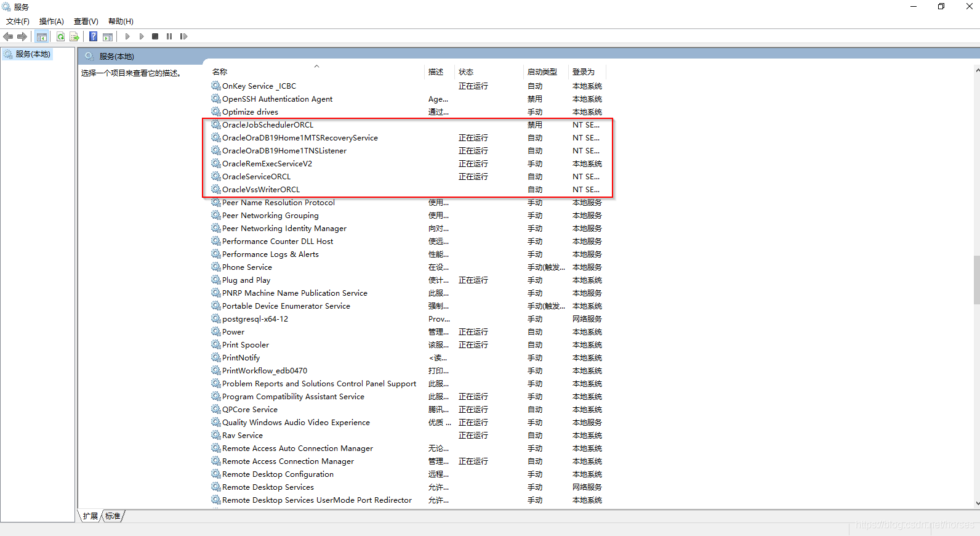Click the scrollbar down arrow at list bottom
The height and width of the screenshot is (536, 980).
[976, 503]
